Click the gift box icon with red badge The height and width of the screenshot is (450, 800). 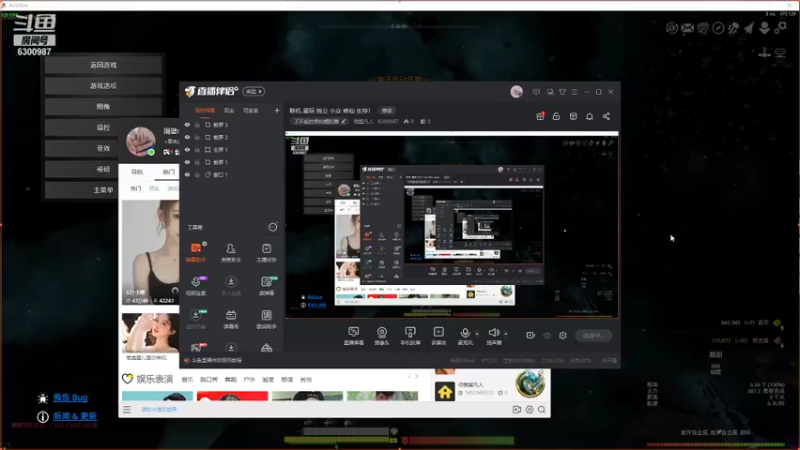(540, 116)
